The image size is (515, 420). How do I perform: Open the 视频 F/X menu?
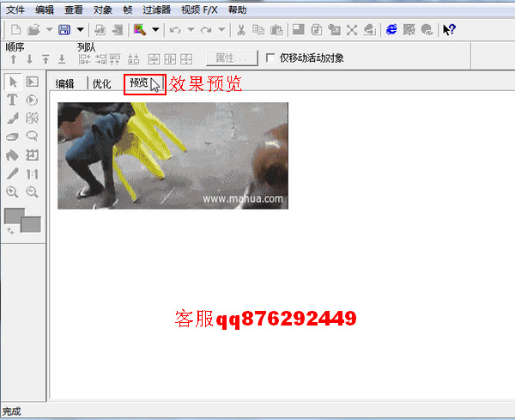[199, 10]
